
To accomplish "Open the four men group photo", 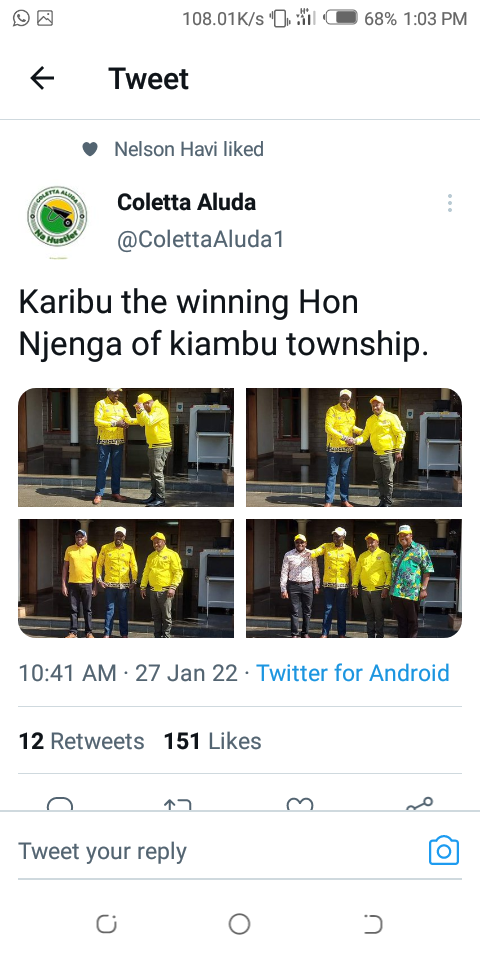I will click(x=354, y=579).
